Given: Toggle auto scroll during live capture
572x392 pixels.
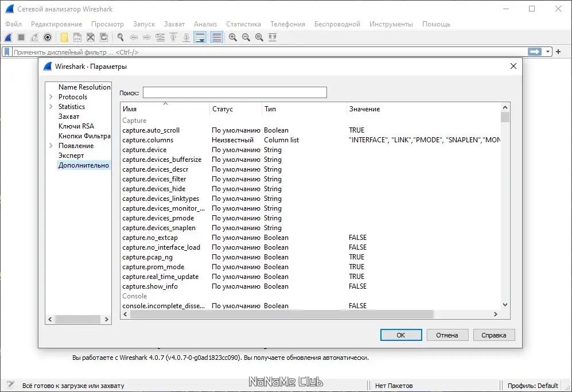Looking at the screenshot, I should point(200,37).
